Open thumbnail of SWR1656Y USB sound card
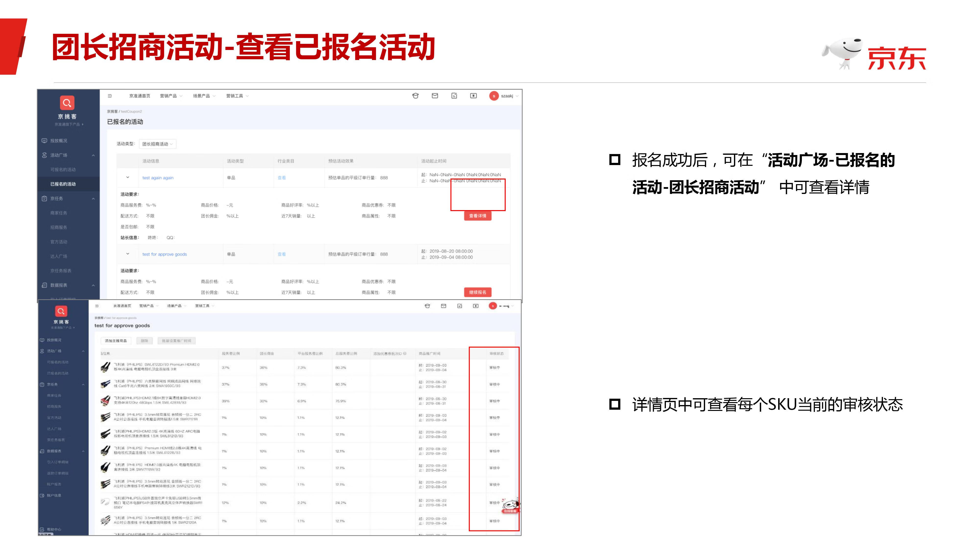Screen dimensions: 980x551 105,502
